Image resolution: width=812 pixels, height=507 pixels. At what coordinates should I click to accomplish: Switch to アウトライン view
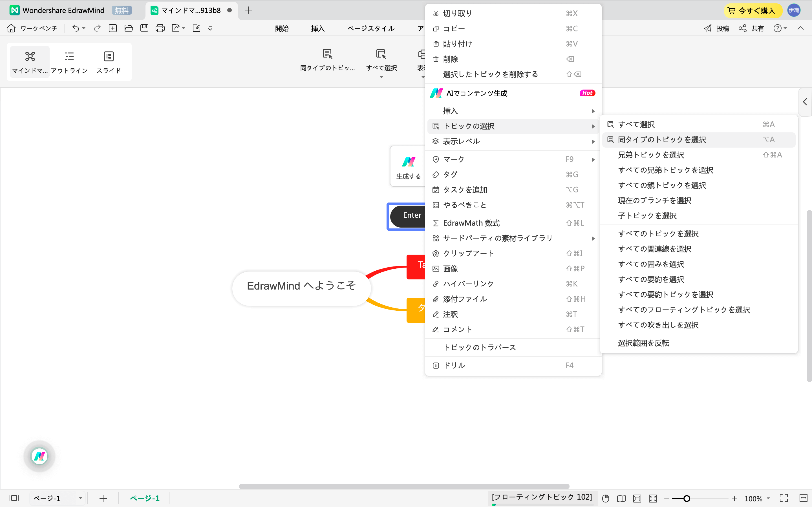click(x=69, y=62)
